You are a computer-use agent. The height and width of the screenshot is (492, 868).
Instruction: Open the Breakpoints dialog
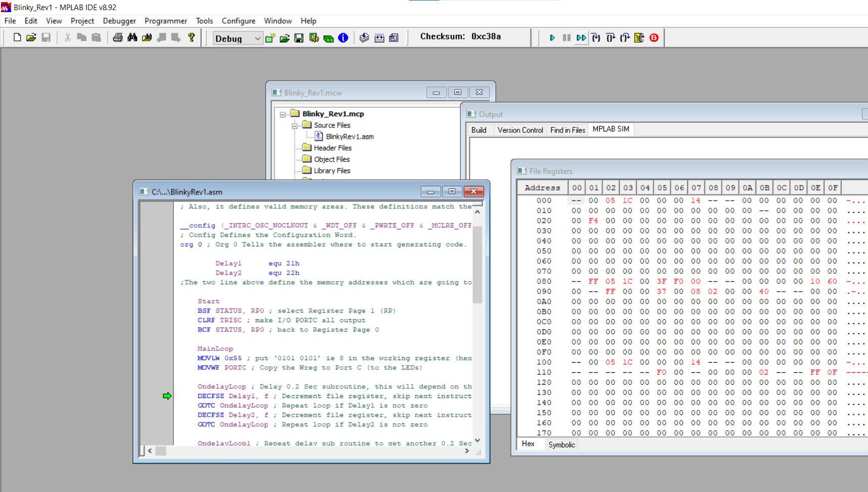pos(653,37)
